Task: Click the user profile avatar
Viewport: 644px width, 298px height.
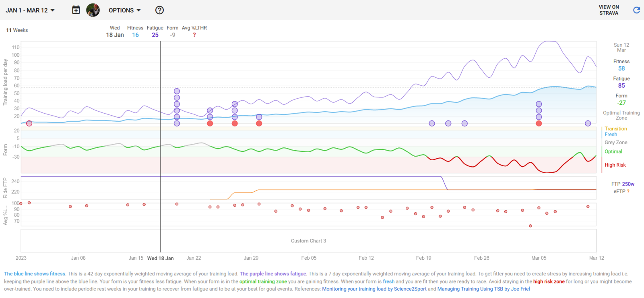Action: (x=93, y=10)
